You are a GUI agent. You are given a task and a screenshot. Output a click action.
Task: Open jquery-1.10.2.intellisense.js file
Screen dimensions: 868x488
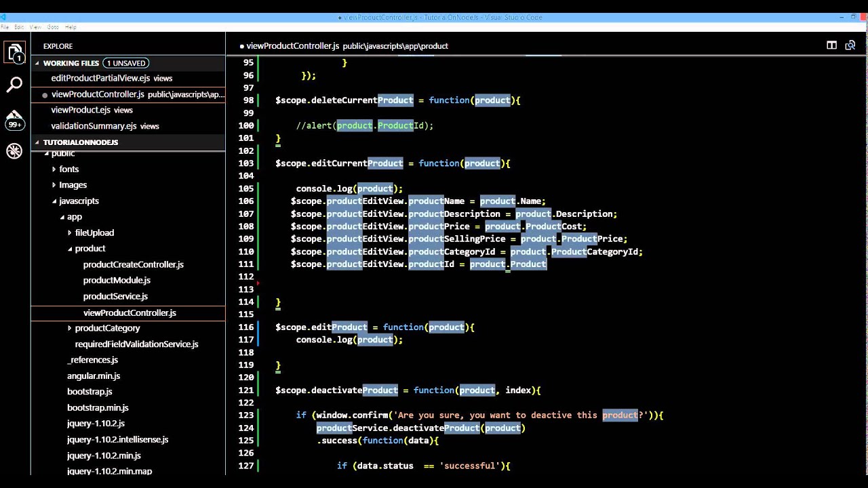(x=117, y=439)
